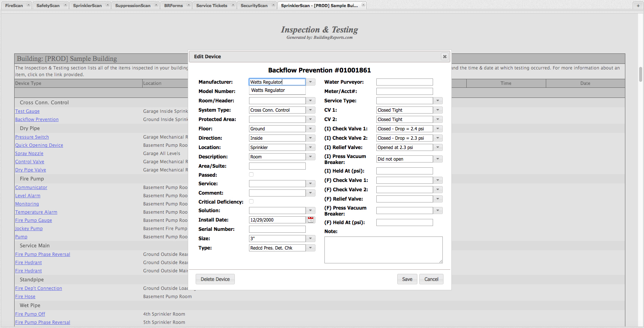
Task: Click the new tab plus icon
Action: click(x=638, y=5)
